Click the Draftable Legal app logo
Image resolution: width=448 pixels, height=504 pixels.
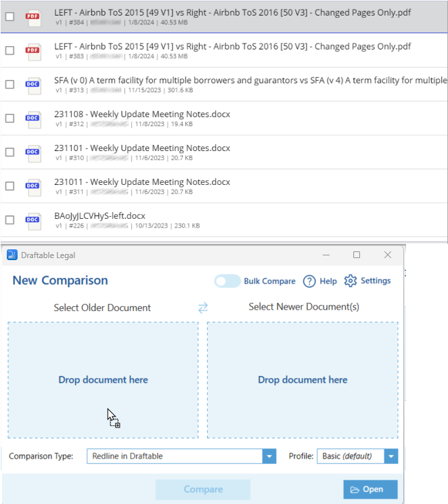point(12,255)
